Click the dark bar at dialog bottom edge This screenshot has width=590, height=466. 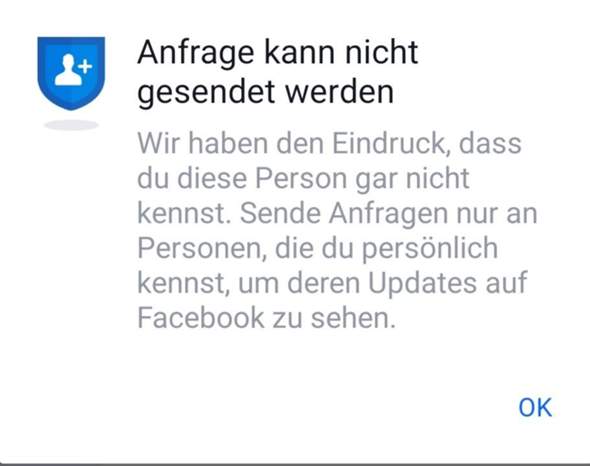[295, 464]
